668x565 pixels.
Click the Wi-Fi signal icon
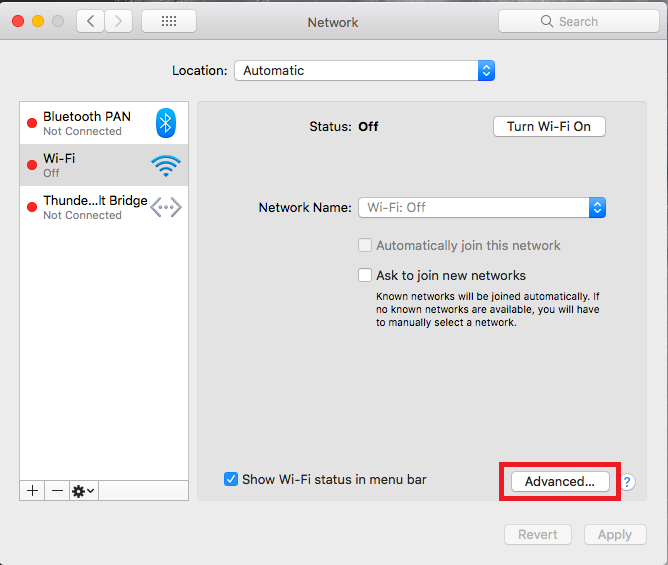(x=166, y=166)
